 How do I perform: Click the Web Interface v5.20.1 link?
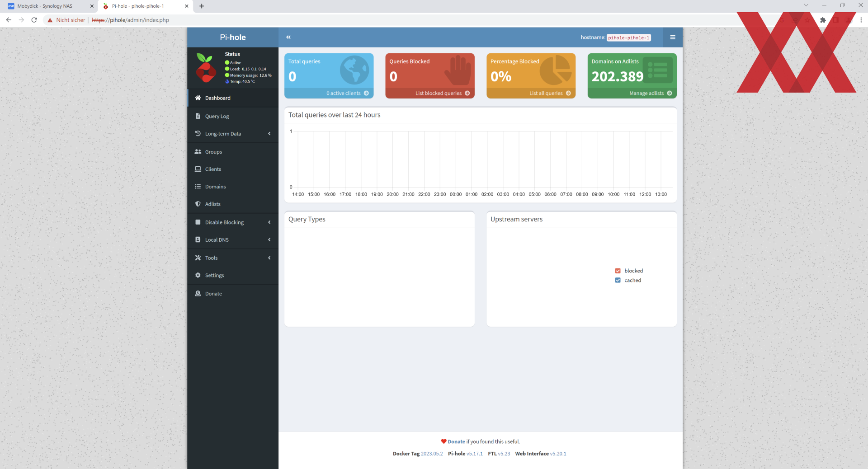click(x=558, y=454)
